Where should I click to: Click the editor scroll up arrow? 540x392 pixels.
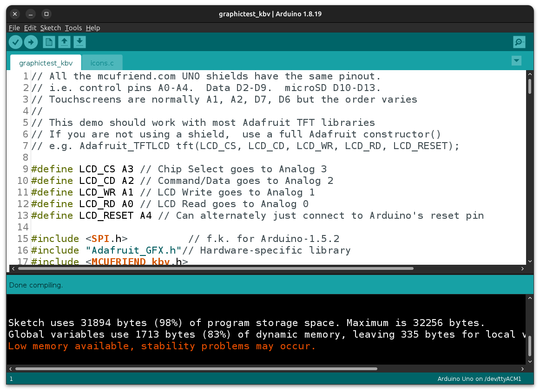530,74
